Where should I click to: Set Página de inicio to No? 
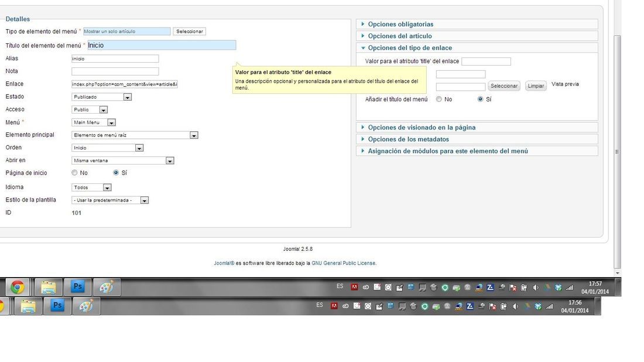click(x=74, y=173)
